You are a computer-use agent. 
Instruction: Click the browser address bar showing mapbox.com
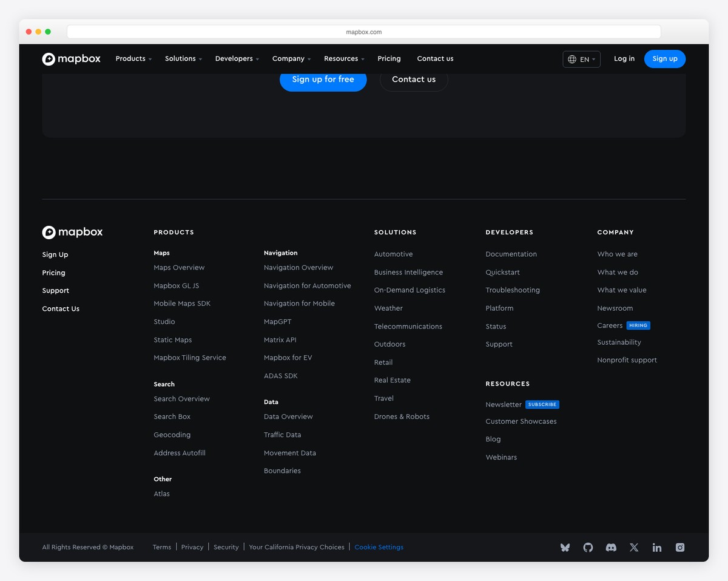click(x=363, y=32)
